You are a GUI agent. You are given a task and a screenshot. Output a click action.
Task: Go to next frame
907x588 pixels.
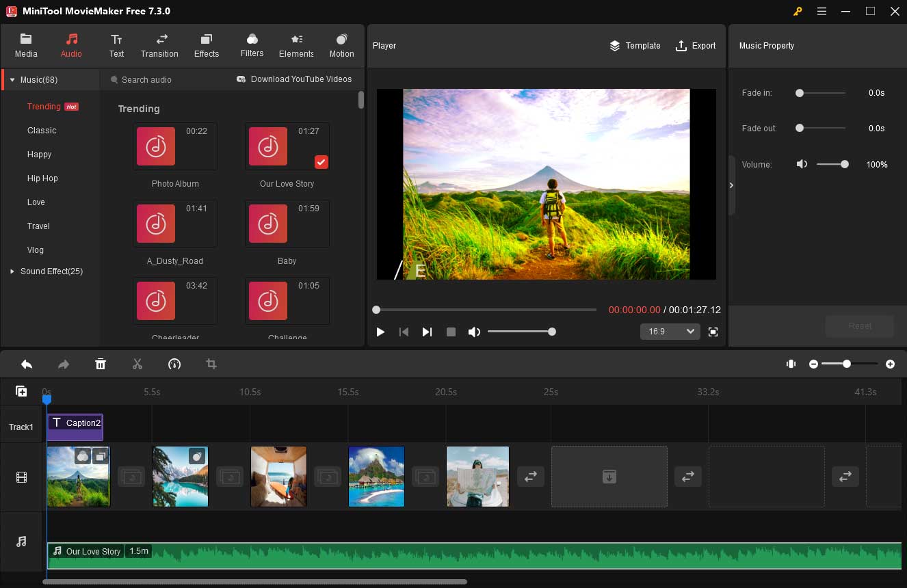(427, 332)
